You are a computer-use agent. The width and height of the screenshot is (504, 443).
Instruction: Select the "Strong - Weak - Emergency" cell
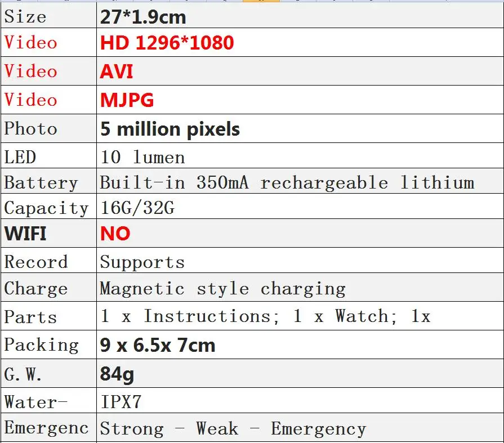tap(300, 428)
